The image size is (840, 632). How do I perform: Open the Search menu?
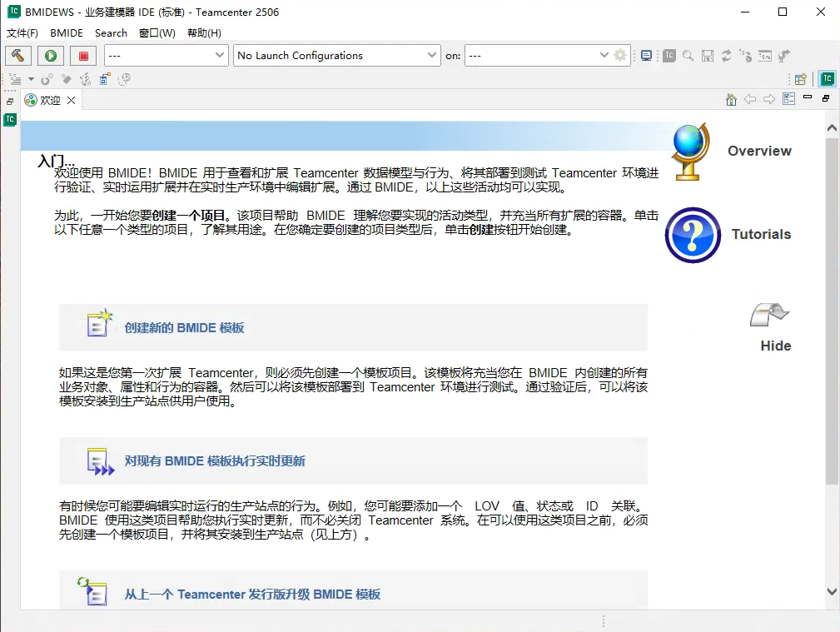click(x=111, y=33)
